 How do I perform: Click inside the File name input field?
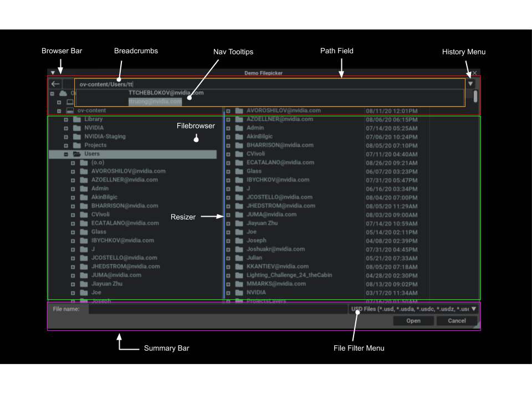pyautogui.click(x=217, y=309)
